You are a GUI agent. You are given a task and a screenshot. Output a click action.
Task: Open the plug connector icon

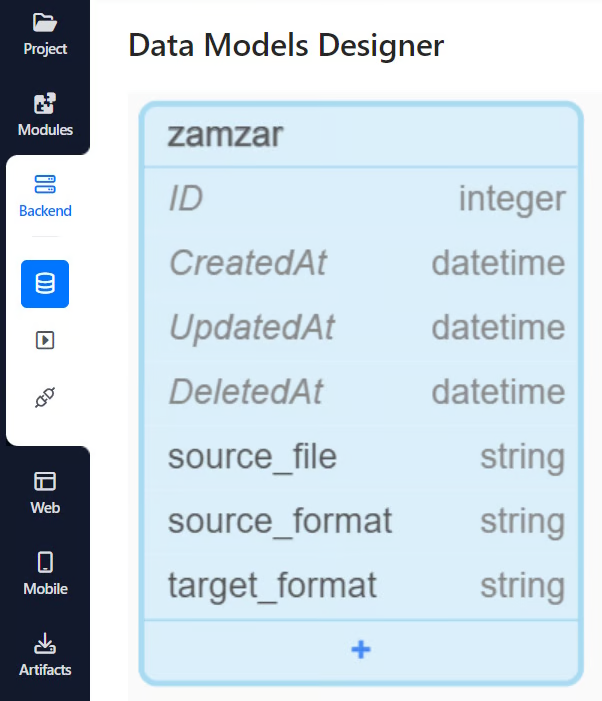click(45, 399)
